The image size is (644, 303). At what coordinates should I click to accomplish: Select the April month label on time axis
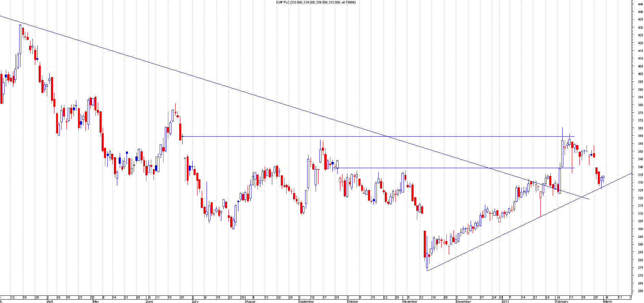click(50, 301)
